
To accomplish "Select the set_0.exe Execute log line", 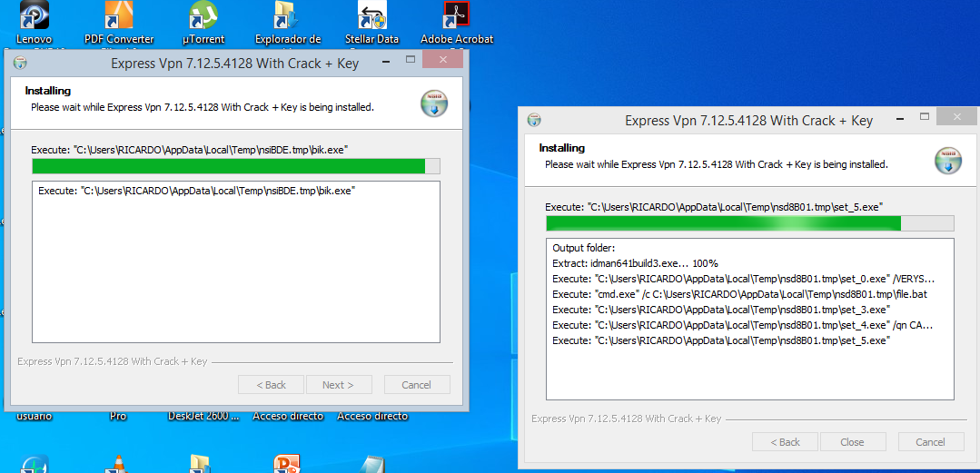I will (x=744, y=279).
